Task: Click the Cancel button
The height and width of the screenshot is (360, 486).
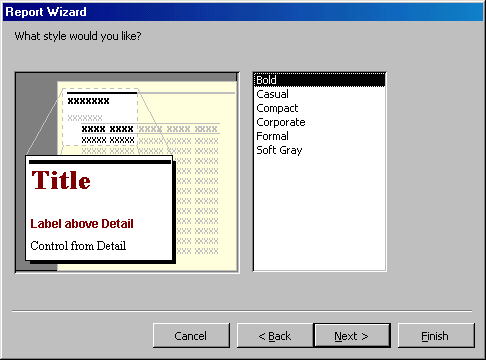Action: pos(191,336)
